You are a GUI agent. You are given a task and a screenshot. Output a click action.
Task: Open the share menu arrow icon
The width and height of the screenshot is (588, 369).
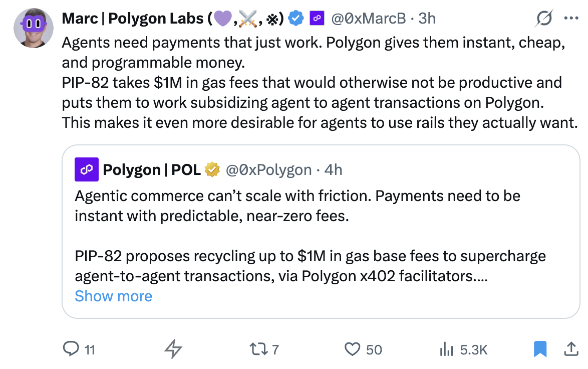pyautogui.click(x=570, y=349)
